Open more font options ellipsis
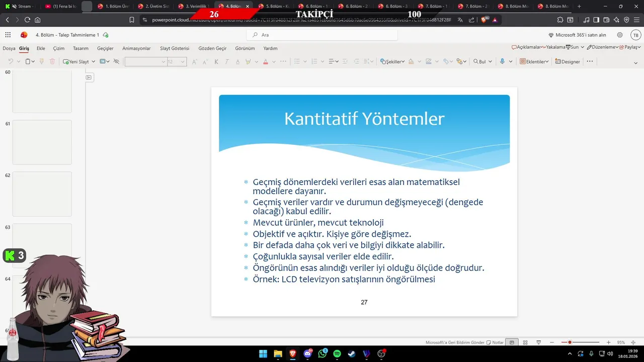This screenshot has width=644, height=362. [283, 61]
